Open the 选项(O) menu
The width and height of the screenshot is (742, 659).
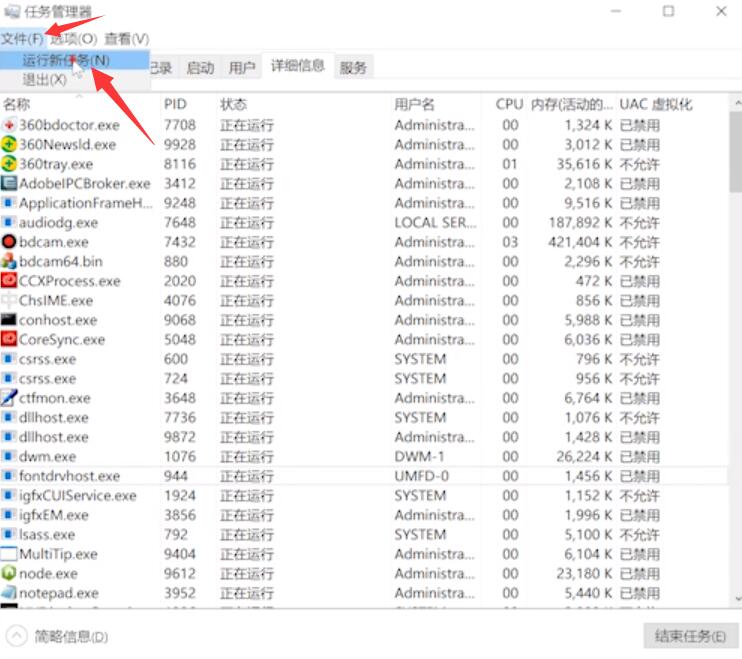tap(73, 39)
